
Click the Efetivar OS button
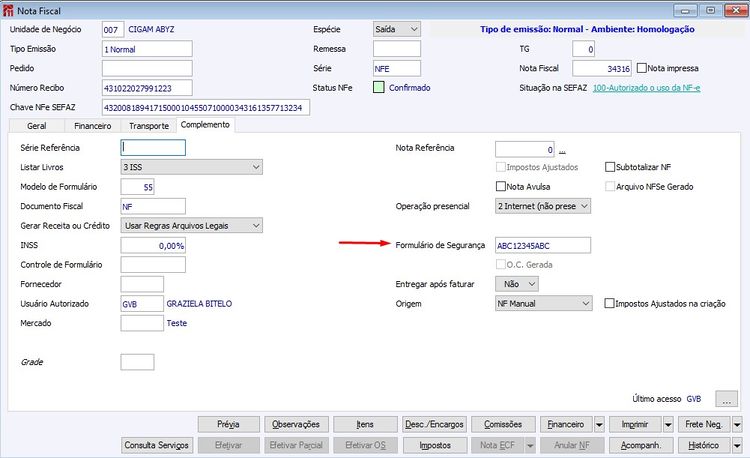(x=365, y=445)
